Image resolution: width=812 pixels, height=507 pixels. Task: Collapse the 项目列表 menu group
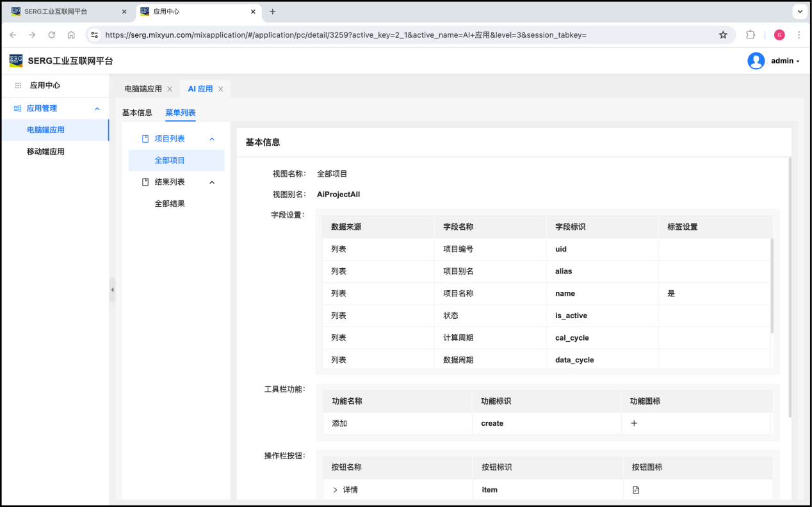point(212,139)
